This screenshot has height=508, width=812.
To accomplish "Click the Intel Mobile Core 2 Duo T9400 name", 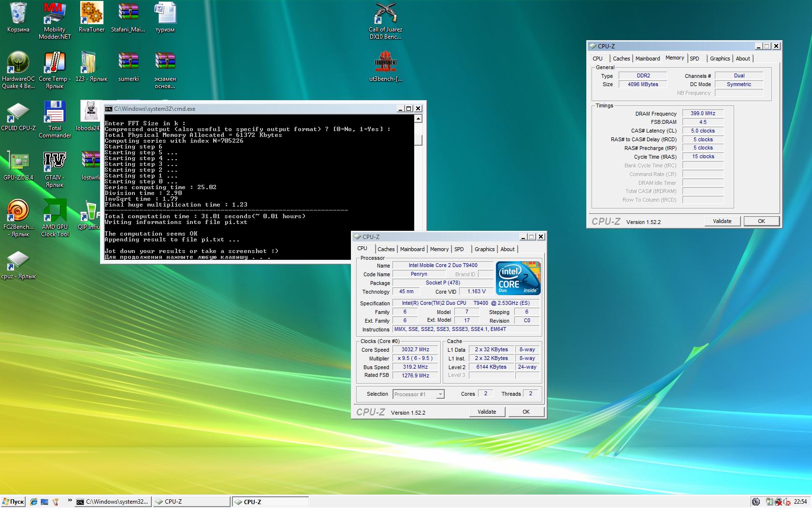I will click(443, 265).
